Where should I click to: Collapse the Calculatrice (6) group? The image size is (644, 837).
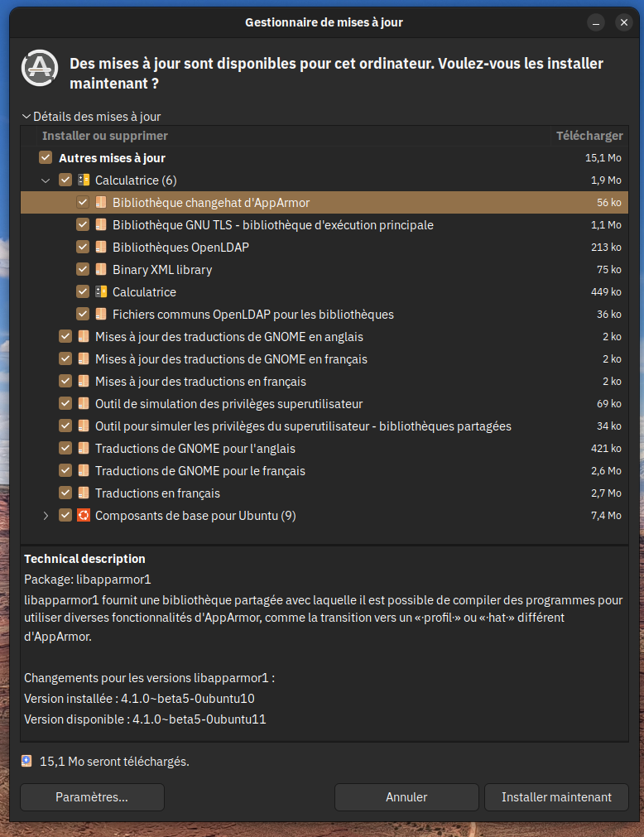(46, 180)
